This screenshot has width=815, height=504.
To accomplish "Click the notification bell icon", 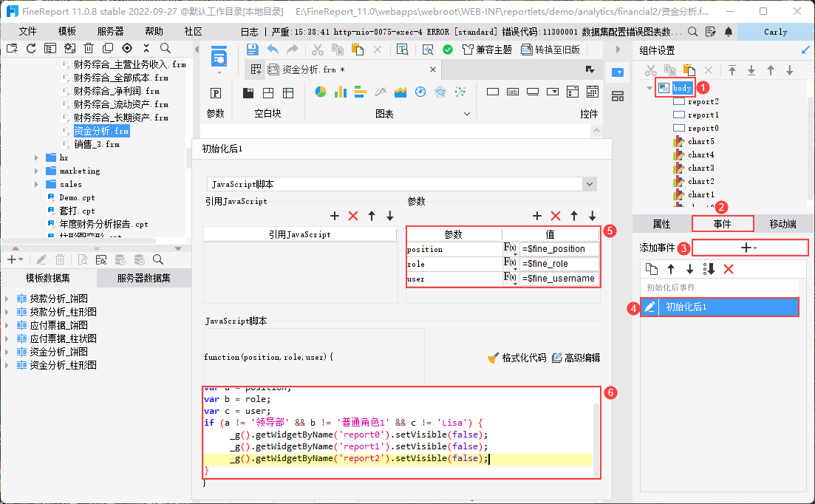I will (729, 32).
